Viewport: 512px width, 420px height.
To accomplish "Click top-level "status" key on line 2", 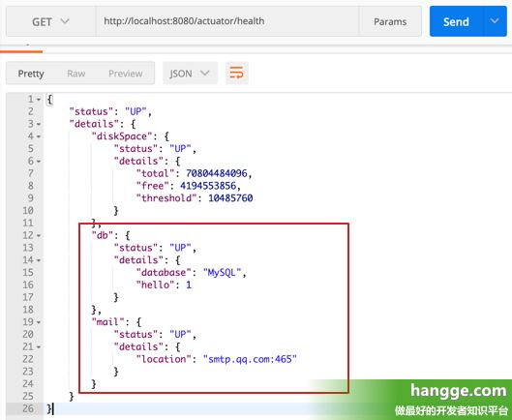I will pos(91,111).
